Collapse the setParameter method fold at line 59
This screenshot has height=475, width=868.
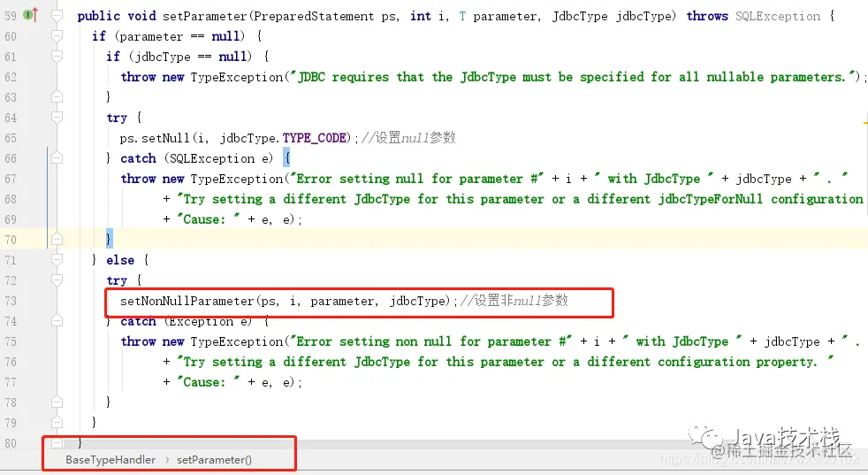click(x=57, y=16)
